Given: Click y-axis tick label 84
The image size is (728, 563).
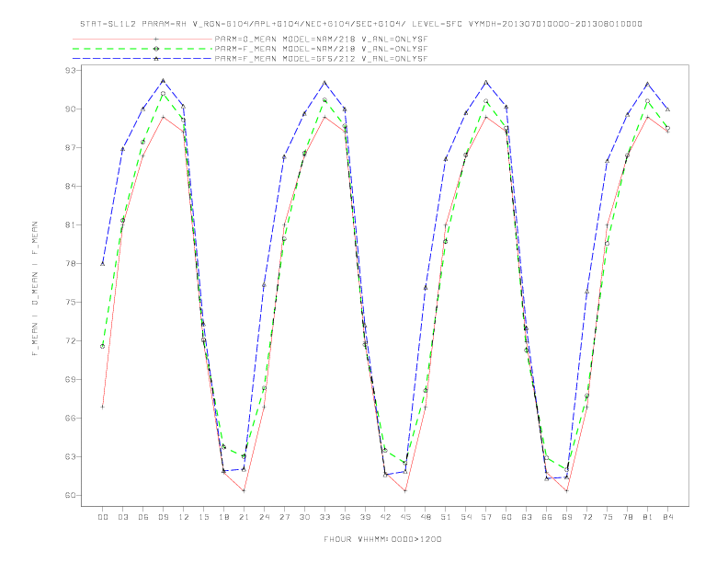Looking at the screenshot, I should [x=70, y=186].
